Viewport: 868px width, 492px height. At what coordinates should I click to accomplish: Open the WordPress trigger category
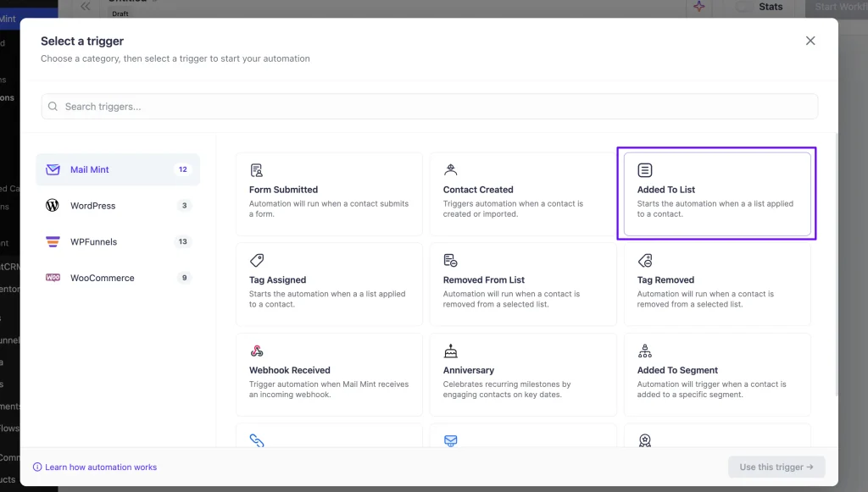tap(118, 206)
